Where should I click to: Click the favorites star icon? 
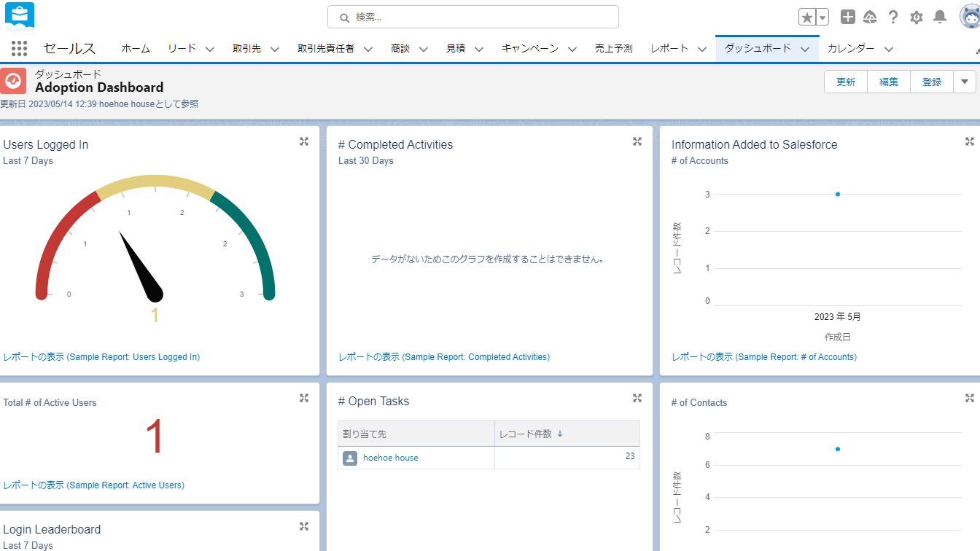[x=807, y=17]
